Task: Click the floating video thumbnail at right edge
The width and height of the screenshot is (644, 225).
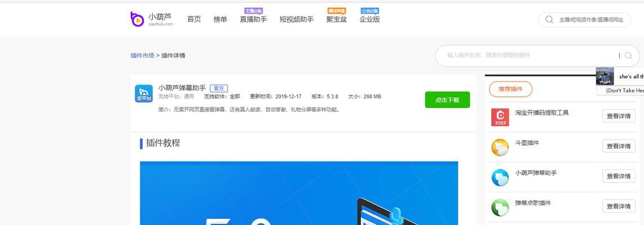Action: point(605,76)
